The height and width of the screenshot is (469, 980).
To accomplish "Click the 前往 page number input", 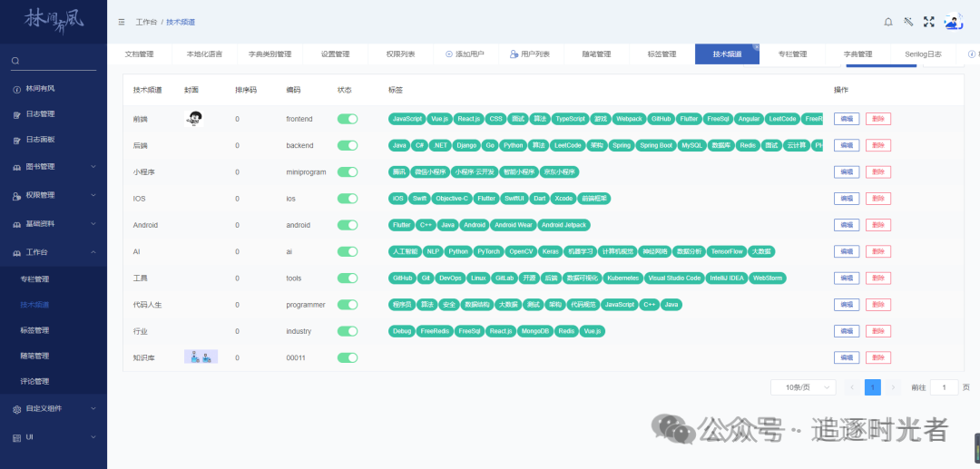I will 944,387.
